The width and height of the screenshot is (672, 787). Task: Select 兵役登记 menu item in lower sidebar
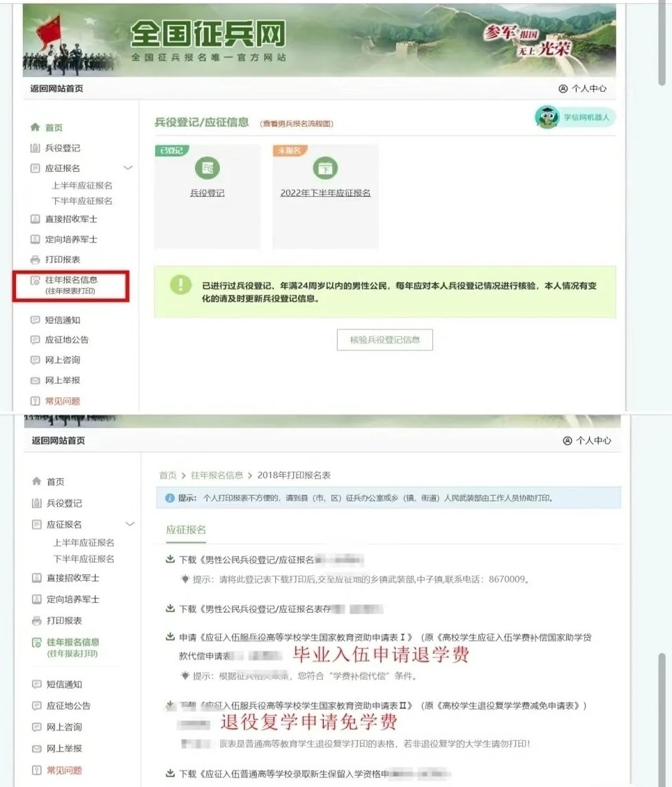[64, 503]
